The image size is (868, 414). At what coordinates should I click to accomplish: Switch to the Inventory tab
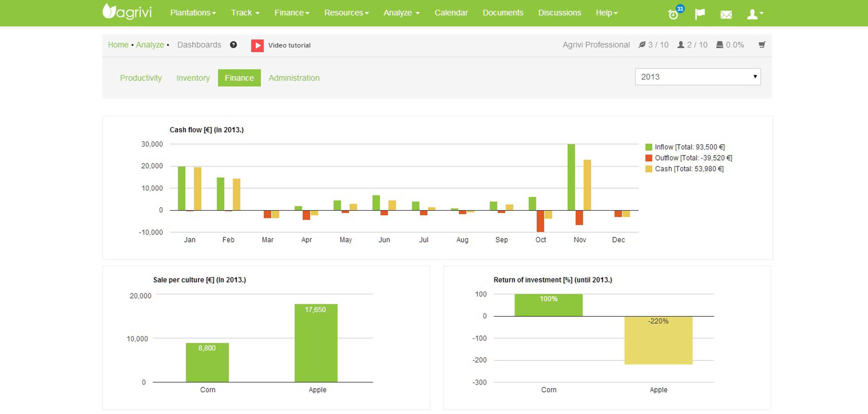click(x=193, y=78)
